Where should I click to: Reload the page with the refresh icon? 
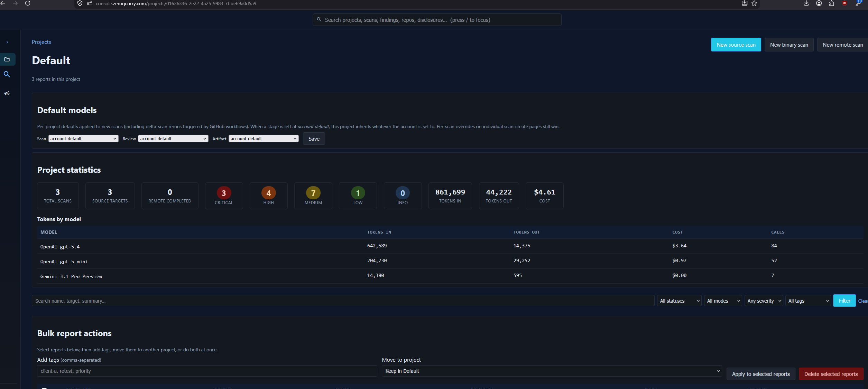click(x=28, y=3)
